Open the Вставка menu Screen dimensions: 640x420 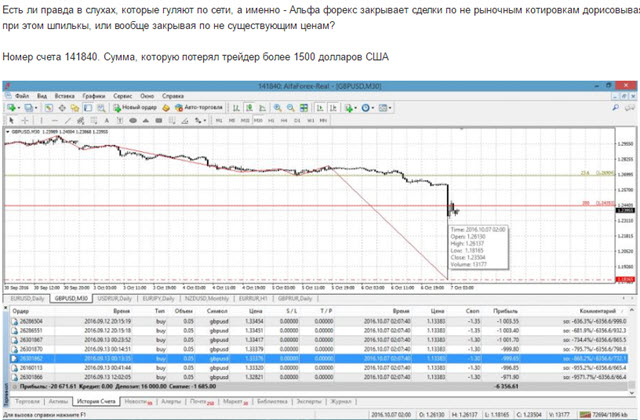click(64, 96)
